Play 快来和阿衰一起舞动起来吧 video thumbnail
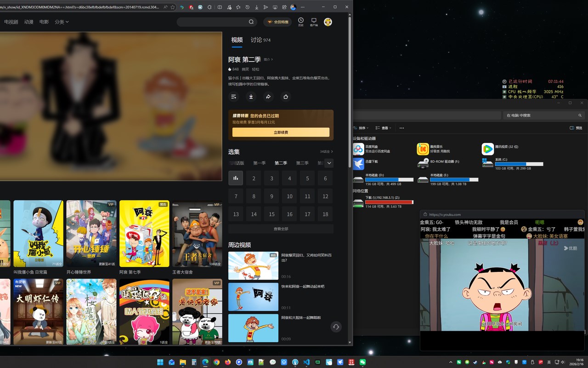This screenshot has width=588, height=368. tap(253, 297)
